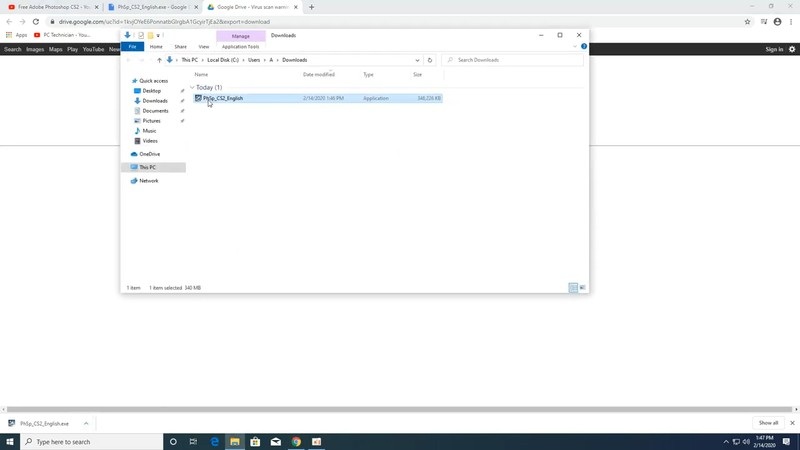Click the Search Downloads field

[x=514, y=60]
